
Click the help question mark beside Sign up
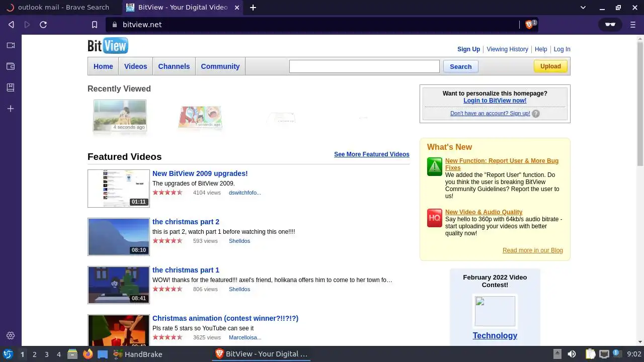tap(536, 114)
